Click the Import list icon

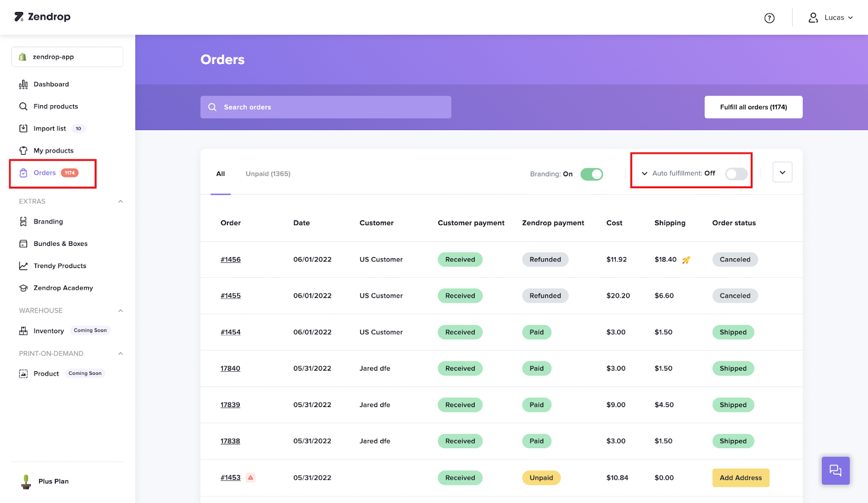click(x=23, y=129)
